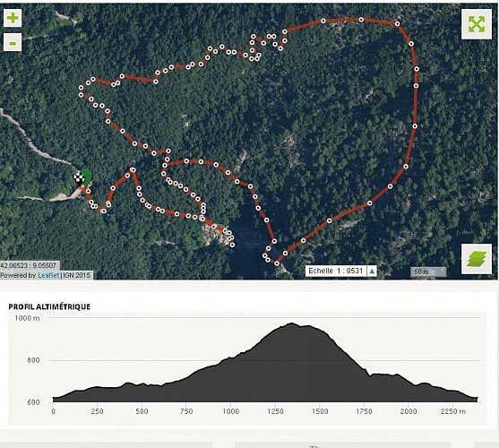The height and width of the screenshot is (448, 499).
Task: Zoom out with the minus button
Action: (x=13, y=42)
